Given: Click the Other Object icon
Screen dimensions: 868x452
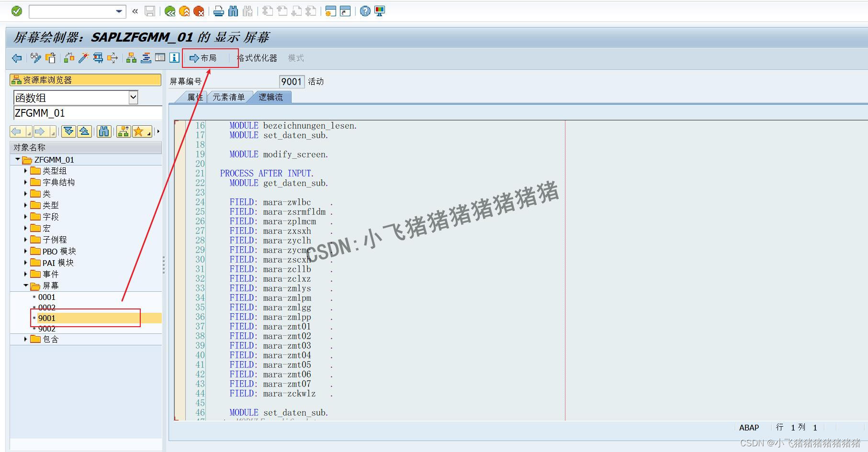Looking at the screenshot, I should tap(50, 58).
